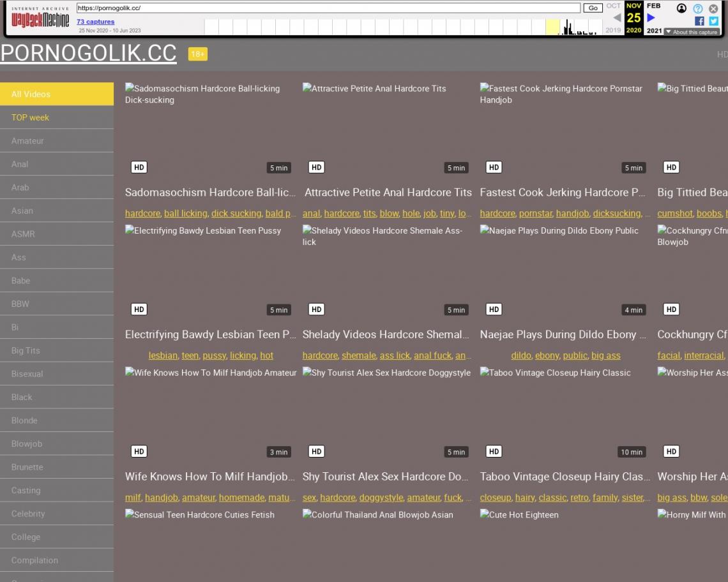Click the yellow 18+ badge
This screenshot has height=582, width=728.
197,54
